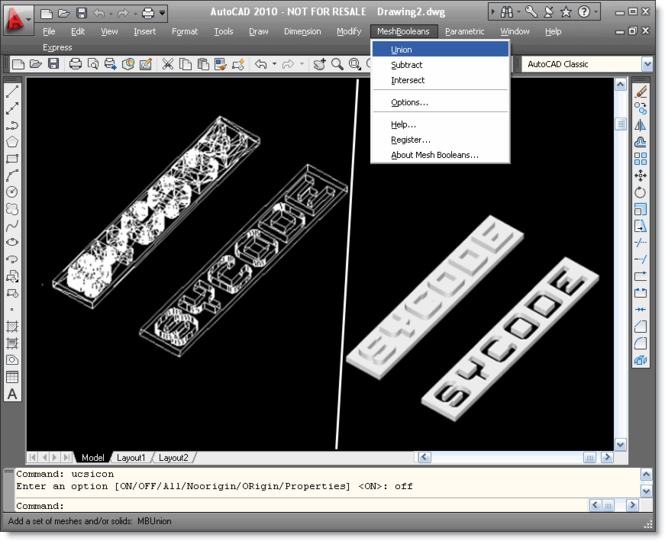Select the Polygon tool
665x541 pixels.
click(12, 142)
